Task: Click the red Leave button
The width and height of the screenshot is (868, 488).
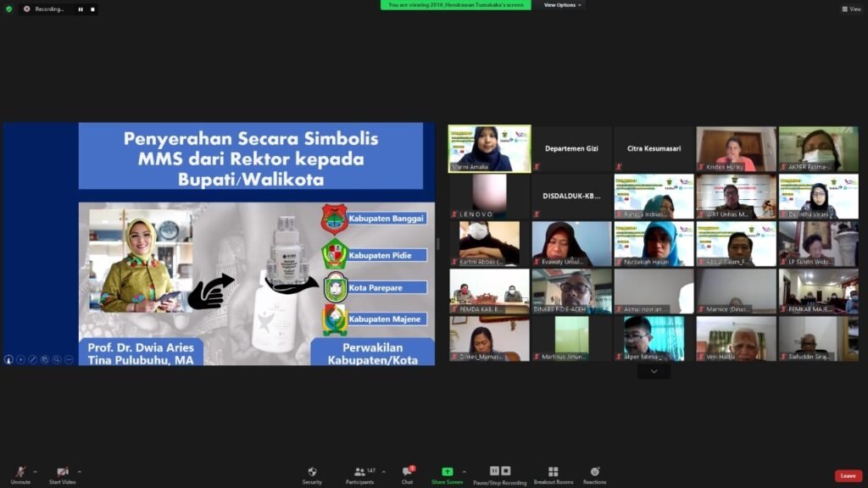Action: coord(848,476)
